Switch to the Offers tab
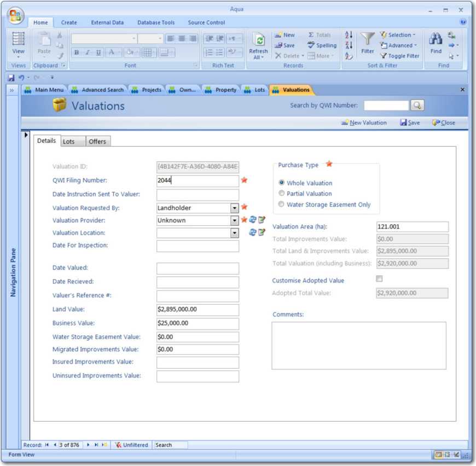The image size is (476, 466). point(97,142)
